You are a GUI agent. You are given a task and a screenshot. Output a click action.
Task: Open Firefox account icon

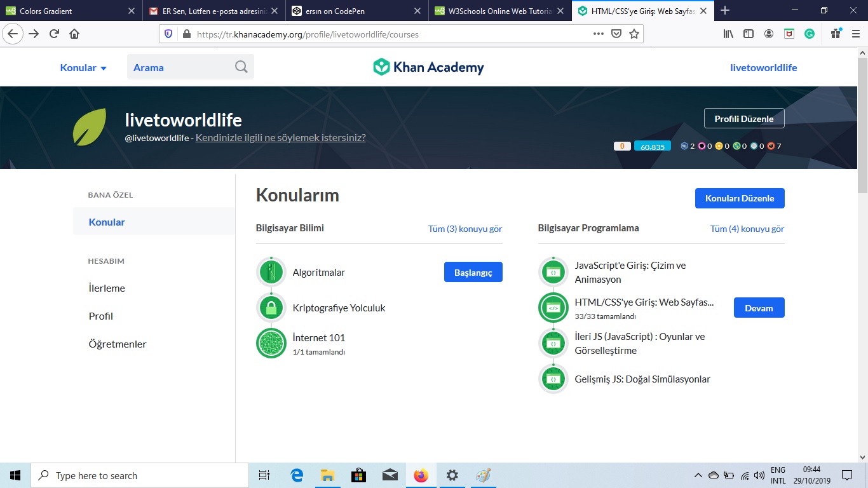[x=769, y=34]
